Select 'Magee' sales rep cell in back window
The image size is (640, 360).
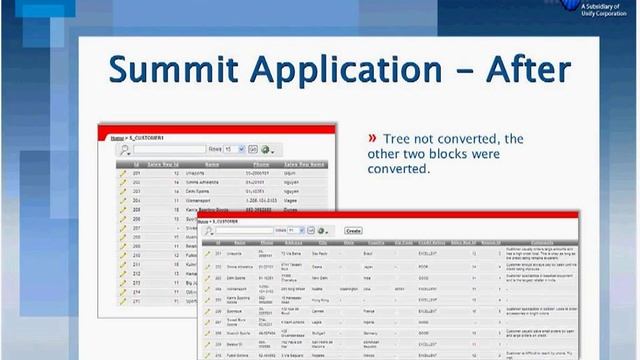click(291, 201)
